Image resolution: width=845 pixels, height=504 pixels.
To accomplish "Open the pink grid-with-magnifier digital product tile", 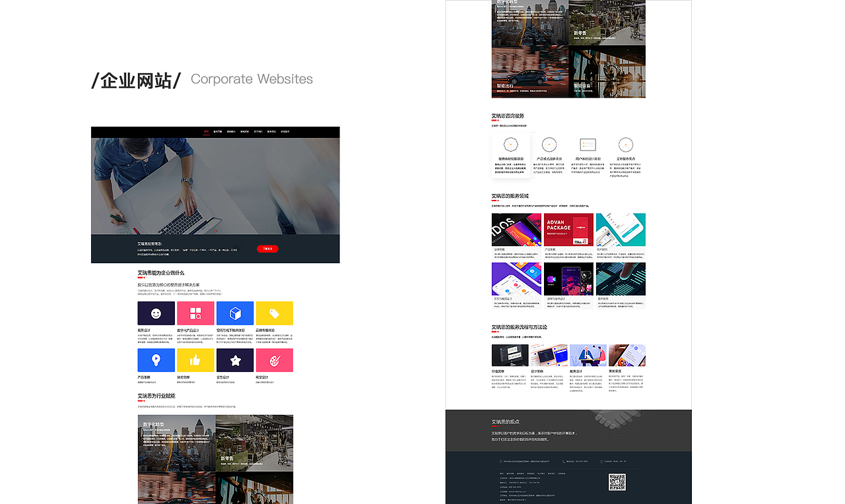I will coord(195,313).
